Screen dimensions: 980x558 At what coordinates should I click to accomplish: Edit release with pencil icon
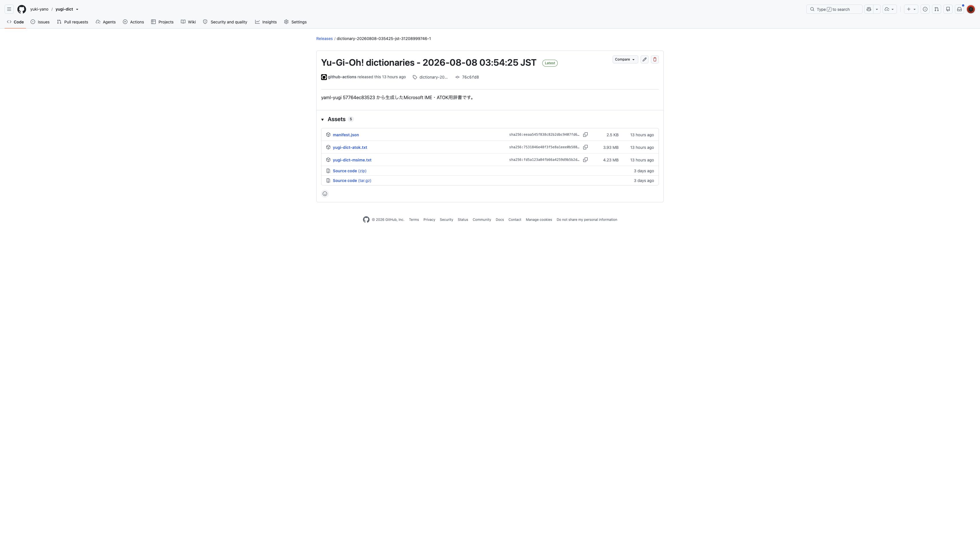(644, 59)
